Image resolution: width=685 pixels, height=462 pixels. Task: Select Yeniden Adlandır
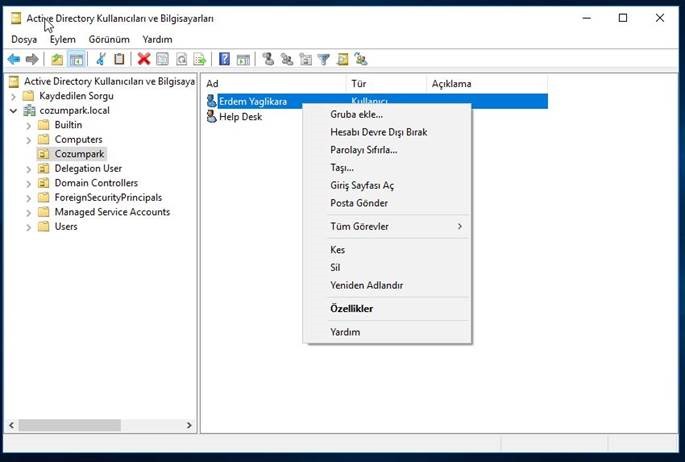click(x=387, y=285)
